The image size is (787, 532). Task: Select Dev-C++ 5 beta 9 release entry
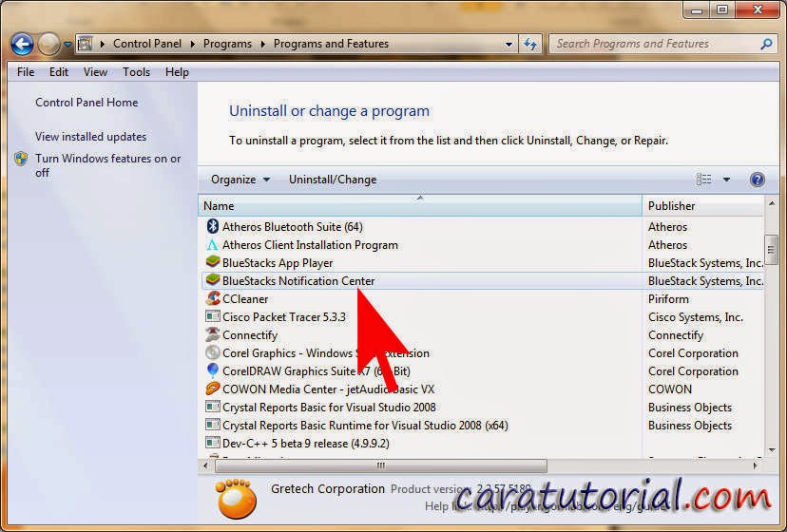click(306, 444)
